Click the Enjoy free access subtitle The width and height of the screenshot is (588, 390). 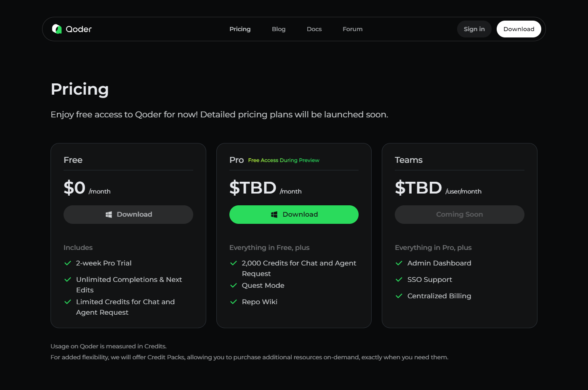(219, 114)
